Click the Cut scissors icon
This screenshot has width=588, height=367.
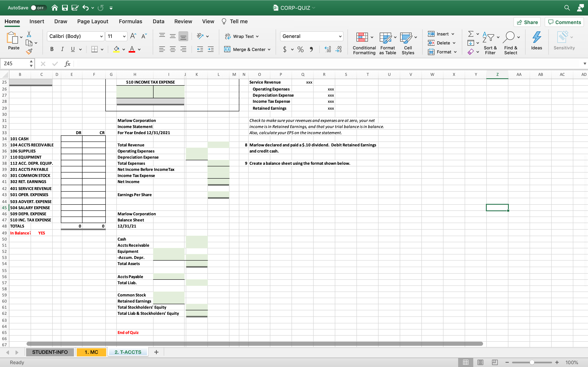pyautogui.click(x=29, y=34)
